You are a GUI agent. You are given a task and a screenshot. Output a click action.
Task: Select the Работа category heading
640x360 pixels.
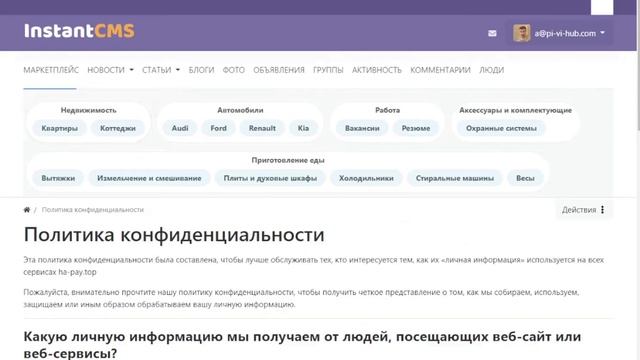387,110
